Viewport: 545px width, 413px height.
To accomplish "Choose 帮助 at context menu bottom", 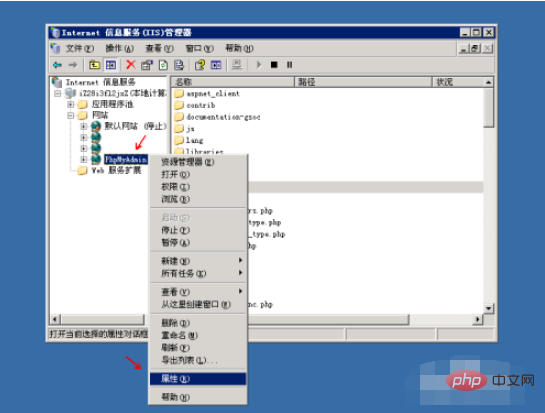I will pyautogui.click(x=198, y=397).
